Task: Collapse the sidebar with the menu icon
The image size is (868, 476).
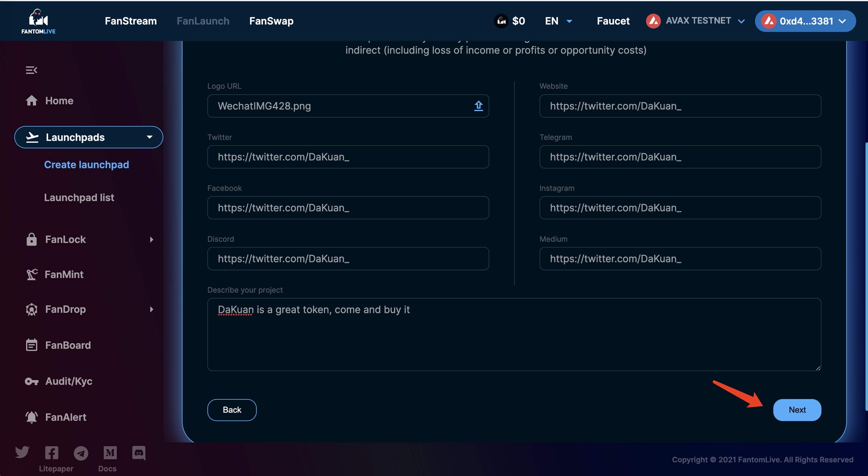Action: pos(31,70)
